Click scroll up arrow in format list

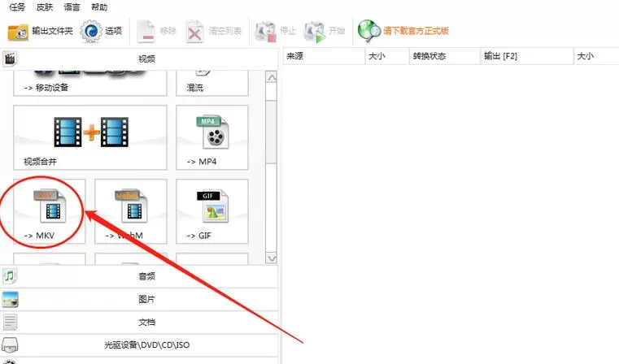(272, 78)
